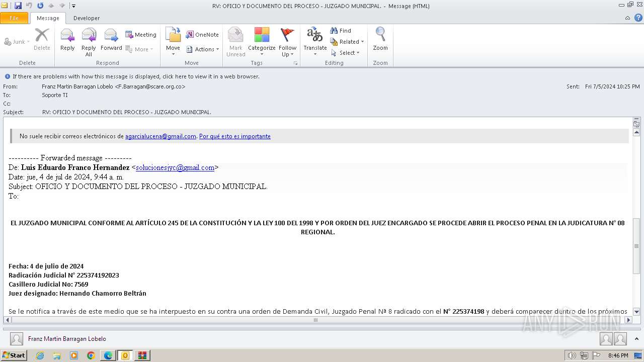Screen dimensions: 644x362
Task: Click the vertical scrollbar down arrow
Action: coord(636,312)
